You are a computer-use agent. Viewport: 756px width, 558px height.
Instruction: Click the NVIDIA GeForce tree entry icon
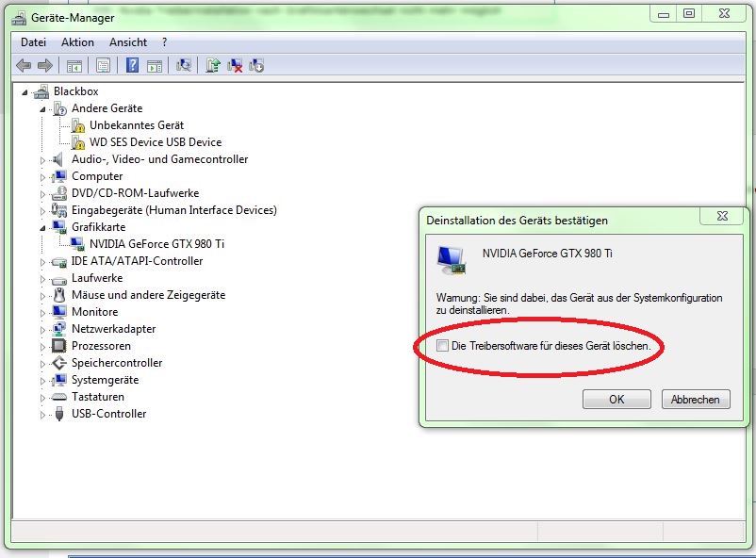point(77,244)
